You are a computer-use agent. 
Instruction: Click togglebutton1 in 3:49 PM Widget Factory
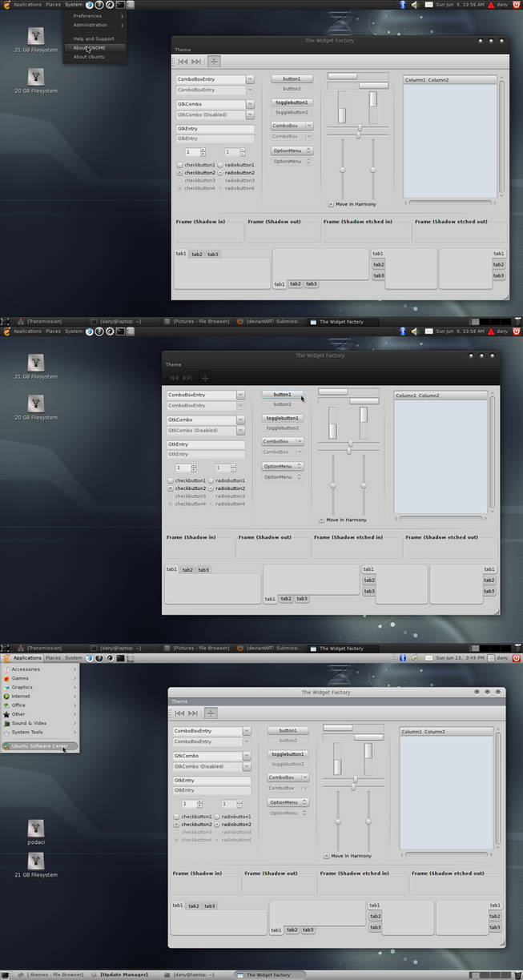click(287, 754)
